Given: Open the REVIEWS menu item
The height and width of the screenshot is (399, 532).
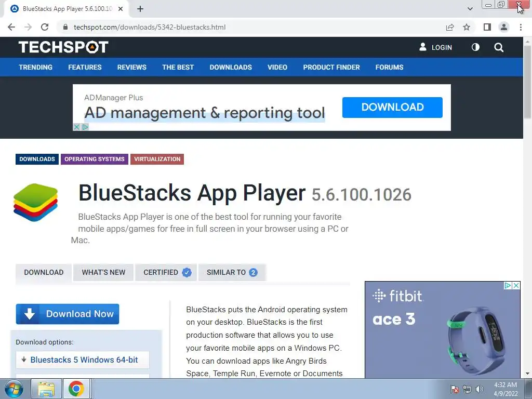Looking at the screenshot, I should 131,67.
